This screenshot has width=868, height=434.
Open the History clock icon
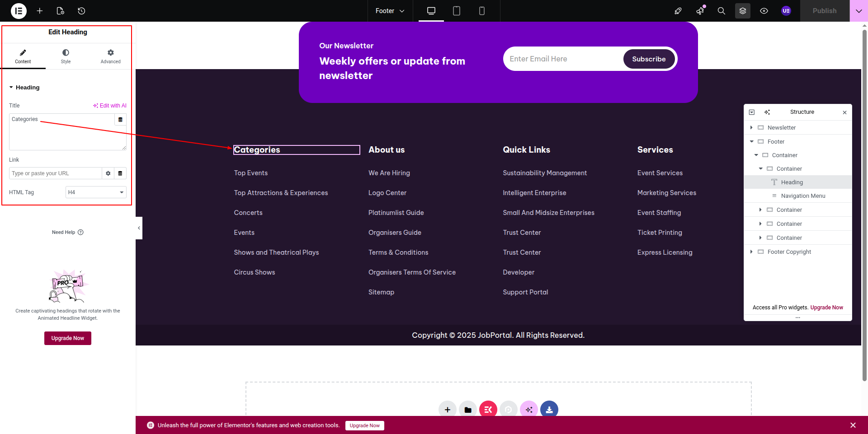[81, 11]
